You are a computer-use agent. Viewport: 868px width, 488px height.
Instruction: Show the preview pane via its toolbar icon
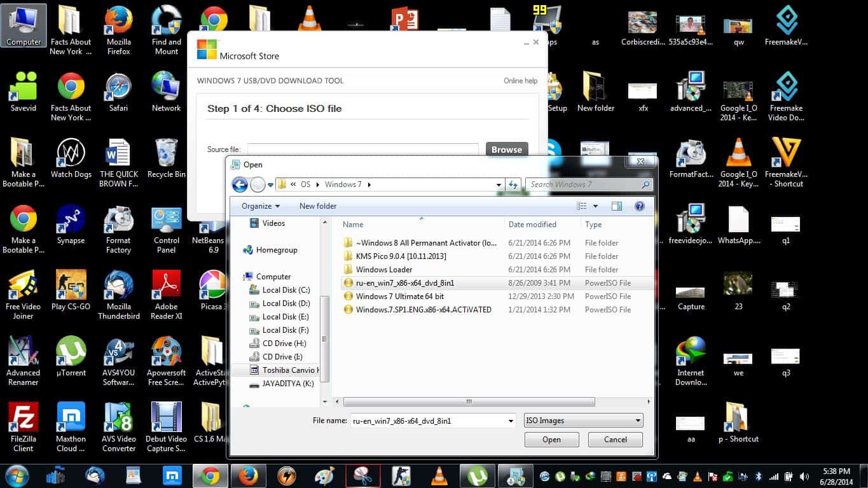point(616,206)
